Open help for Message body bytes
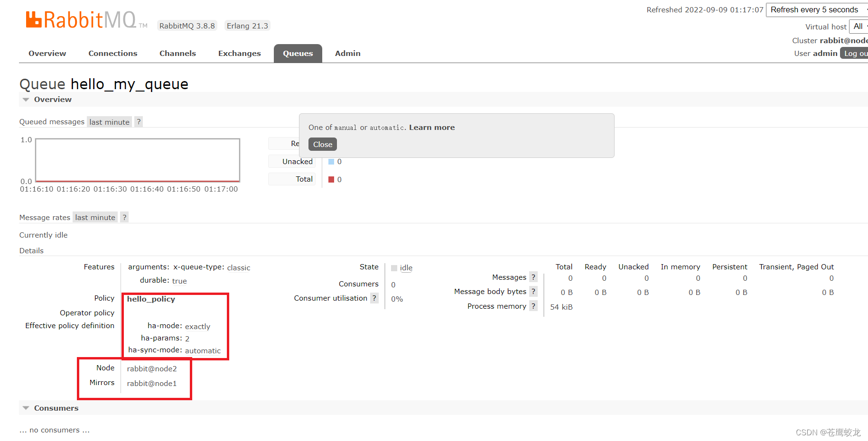Image resolution: width=868 pixels, height=441 pixels. (533, 292)
